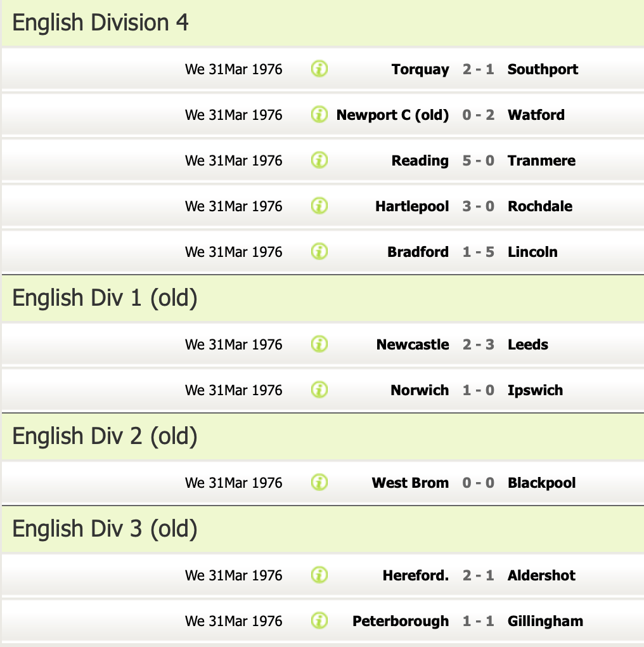This screenshot has height=647, width=644.
Task: Click the Gillingham team name
Action: [x=545, y=621]
